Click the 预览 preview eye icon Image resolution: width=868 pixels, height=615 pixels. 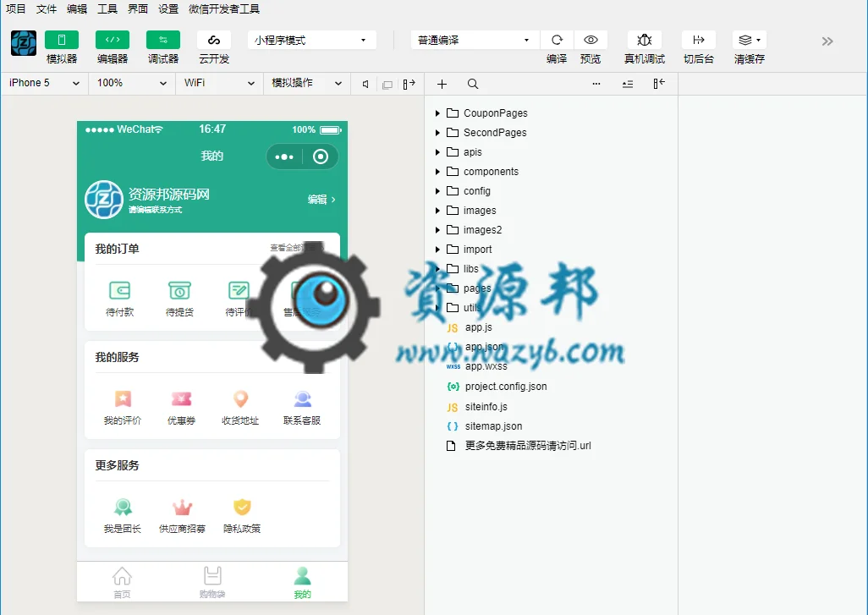point(591,40)
